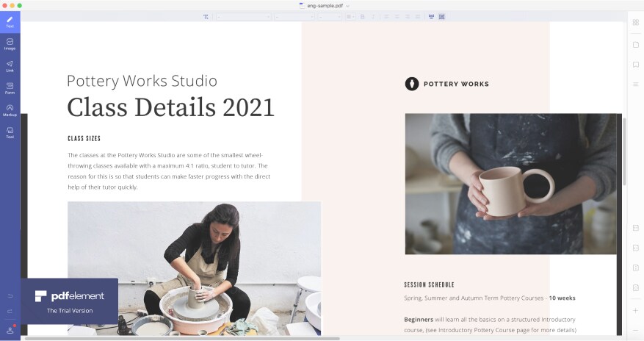The image size is (644, 341).
Task: Expand the font family dropdown
Action: pos(244,16)
